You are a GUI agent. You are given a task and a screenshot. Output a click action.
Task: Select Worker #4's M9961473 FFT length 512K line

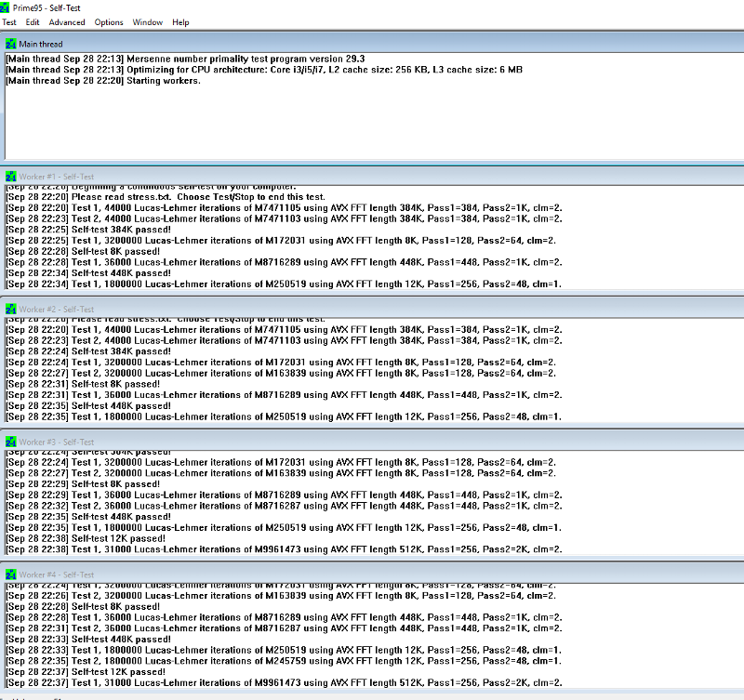coord(284,683)
